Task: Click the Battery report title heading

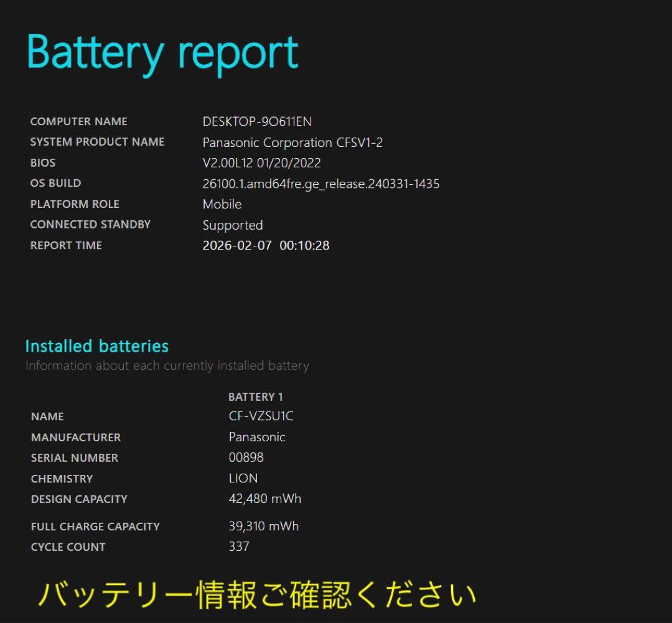Action: (161, 53)
